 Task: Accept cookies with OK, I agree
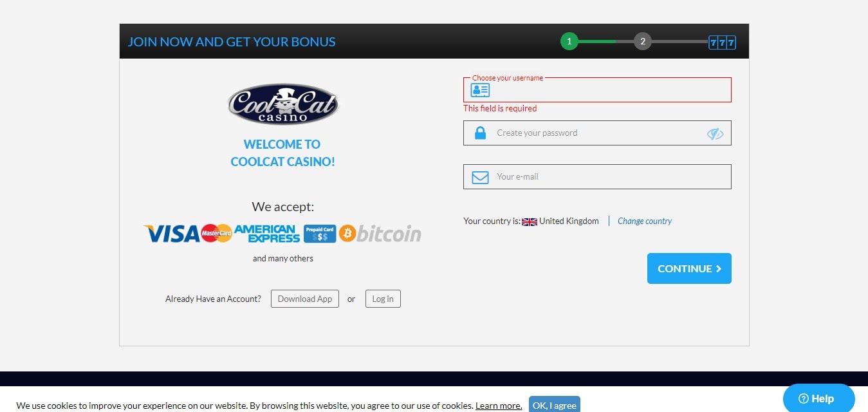click(x=555, y=404)
